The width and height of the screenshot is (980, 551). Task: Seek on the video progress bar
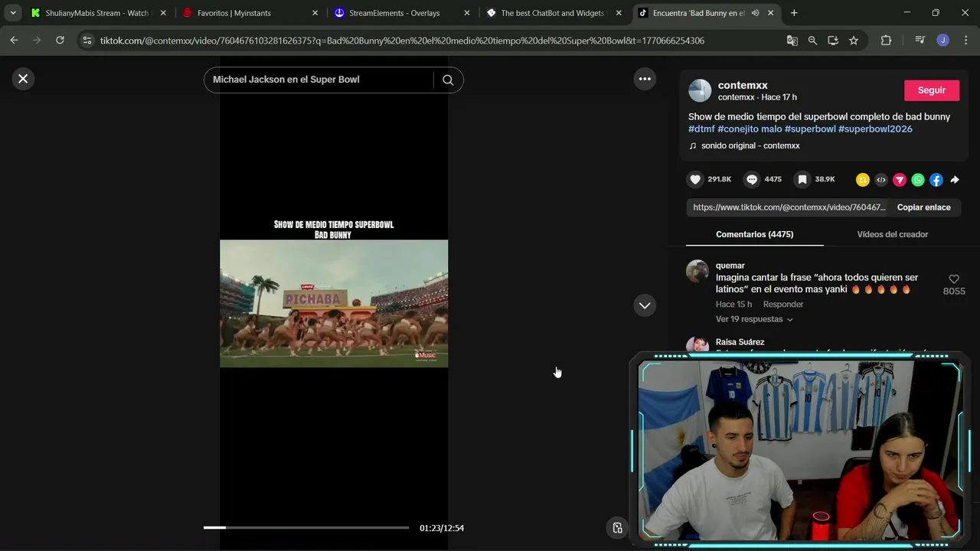tap(306, 527)
